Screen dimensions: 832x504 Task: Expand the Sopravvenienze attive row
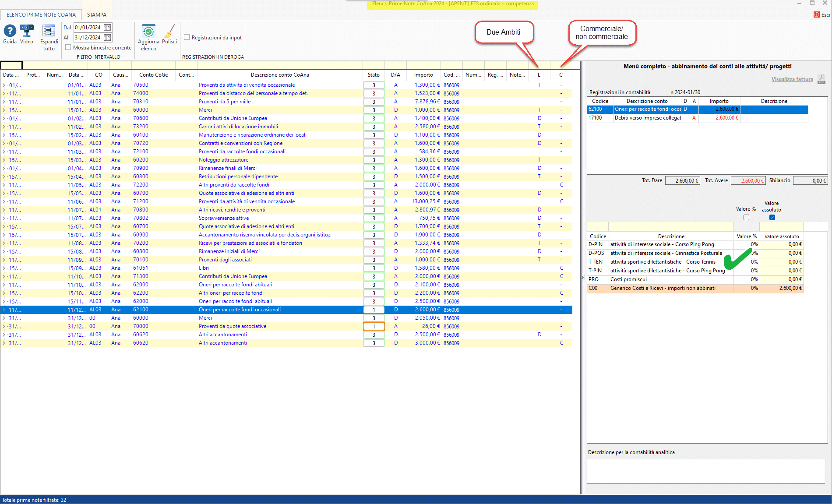coord(4,218)
